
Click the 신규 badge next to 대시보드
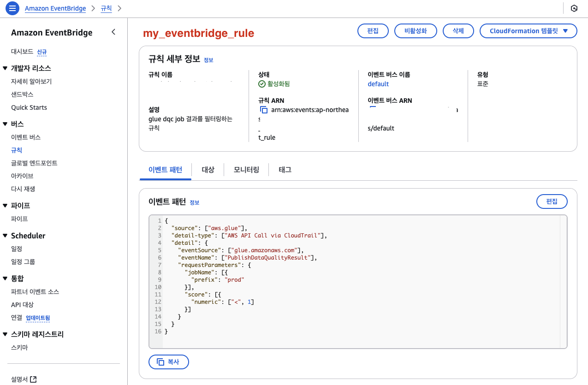tap(42, 52)
